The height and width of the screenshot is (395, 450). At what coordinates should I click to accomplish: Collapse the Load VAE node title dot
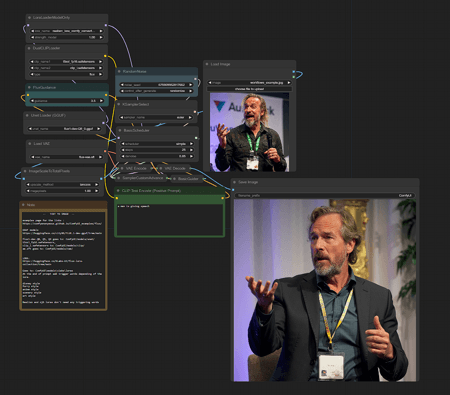click(x=30, y=144)
